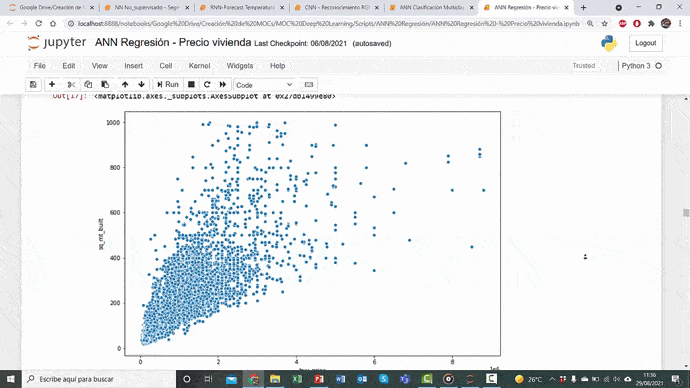Cut selected cells with scissors icon
The height and width of the screenshot is (388, 690).
click(71, 84)
